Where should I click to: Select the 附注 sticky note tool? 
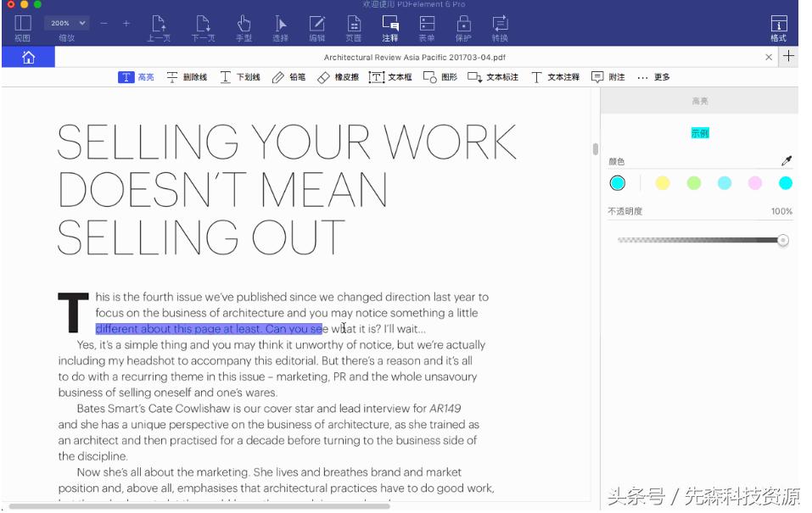[x=608, y=77]
